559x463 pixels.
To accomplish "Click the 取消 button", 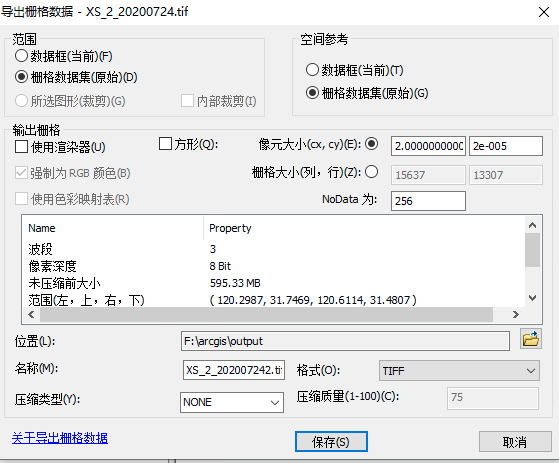I will tap(515, 442).
